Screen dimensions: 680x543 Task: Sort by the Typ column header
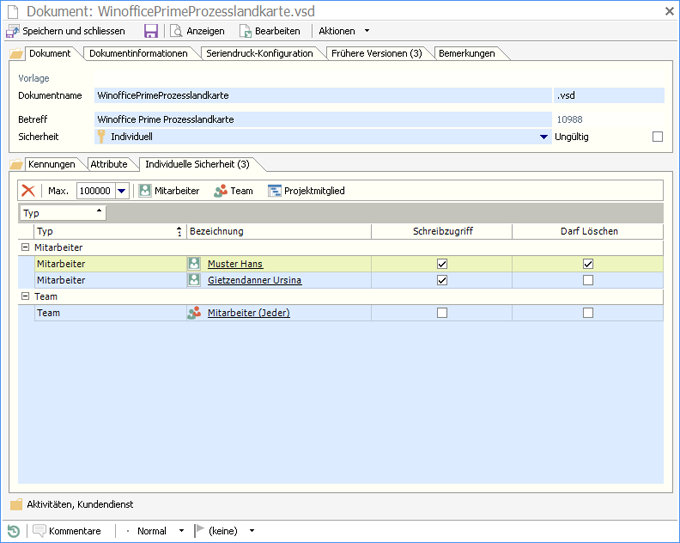coord(110,232)
